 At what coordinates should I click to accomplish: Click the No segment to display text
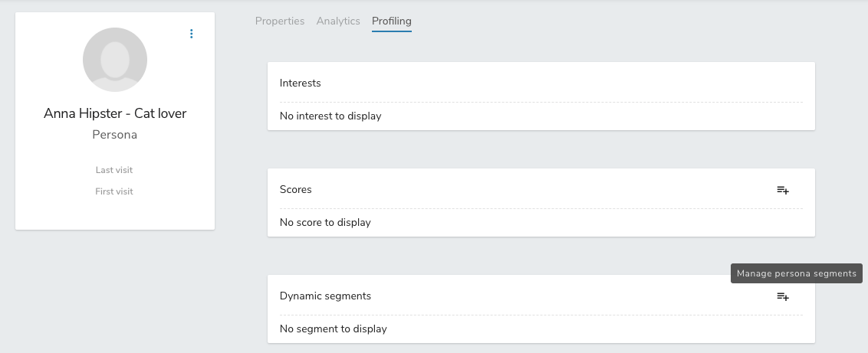[x=333, y=329]
